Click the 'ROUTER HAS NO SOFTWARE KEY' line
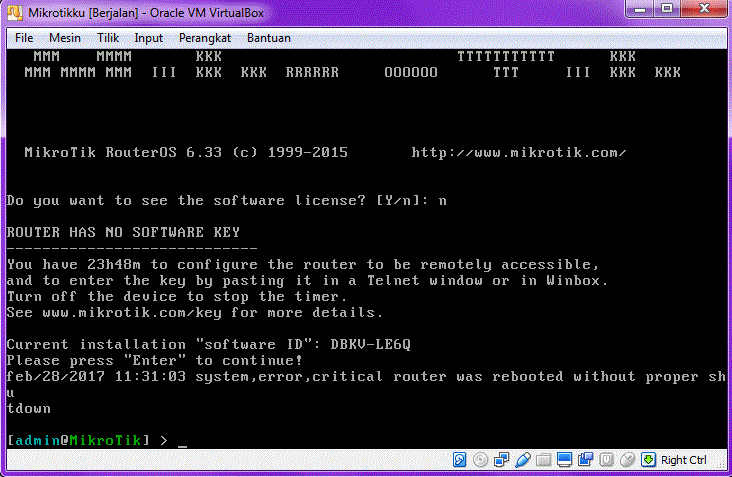 (x=123, y=232)
